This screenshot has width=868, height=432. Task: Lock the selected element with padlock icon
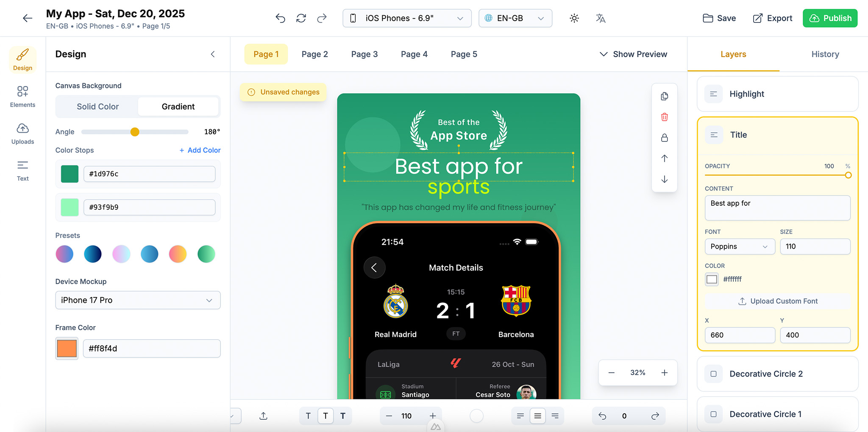click(664, 138)
